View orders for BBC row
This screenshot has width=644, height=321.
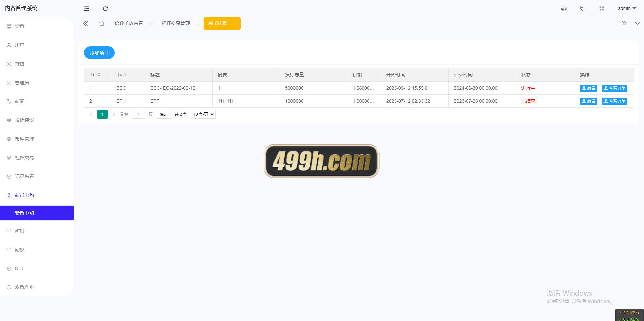(614, 88)
